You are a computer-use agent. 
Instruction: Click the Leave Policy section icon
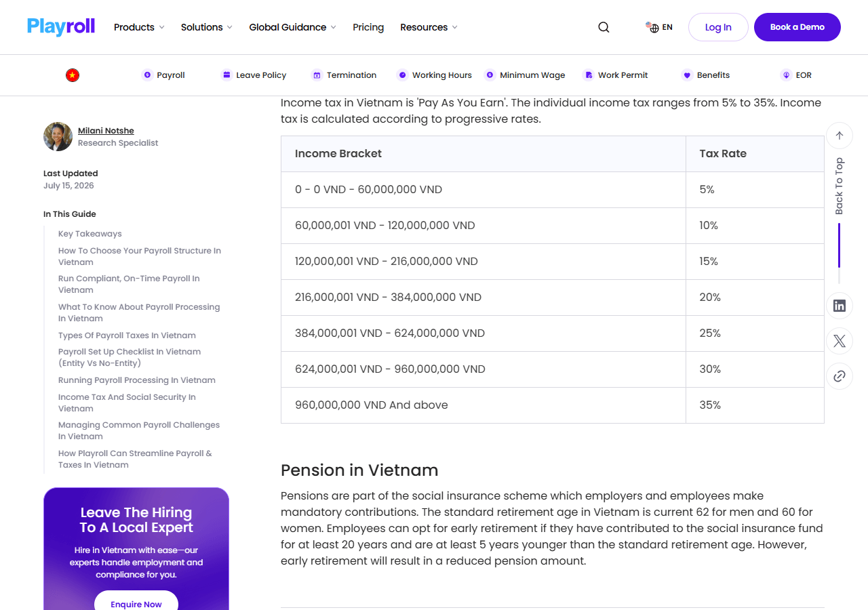(x=226, y=75)
